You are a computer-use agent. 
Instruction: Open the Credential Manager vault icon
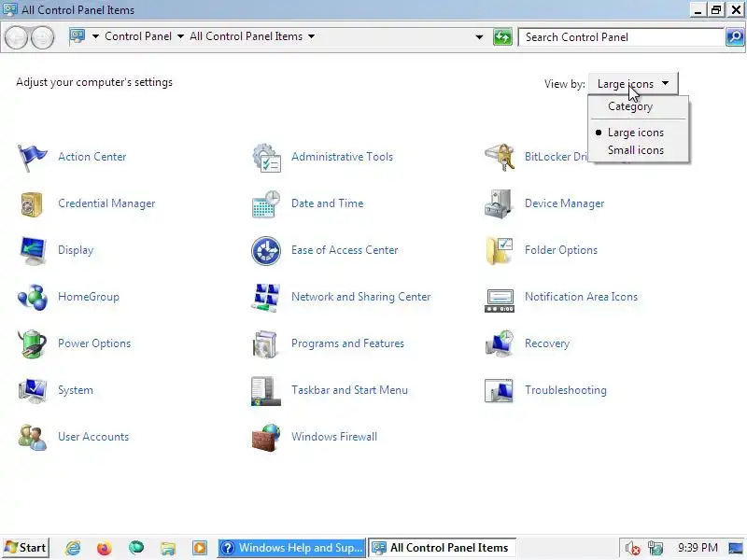coord(32,203)
